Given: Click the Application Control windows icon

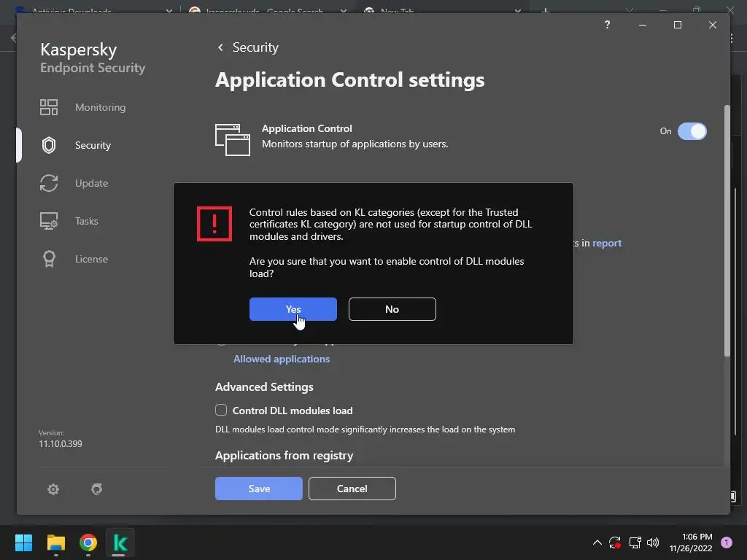Looking at the screenshot, I should coord(233,139).
